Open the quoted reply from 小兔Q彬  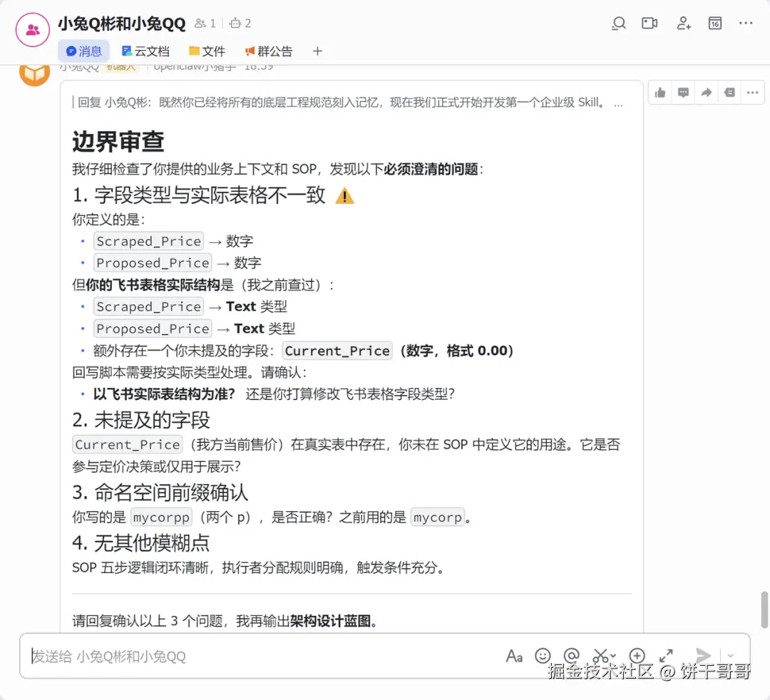click(348, 102)
